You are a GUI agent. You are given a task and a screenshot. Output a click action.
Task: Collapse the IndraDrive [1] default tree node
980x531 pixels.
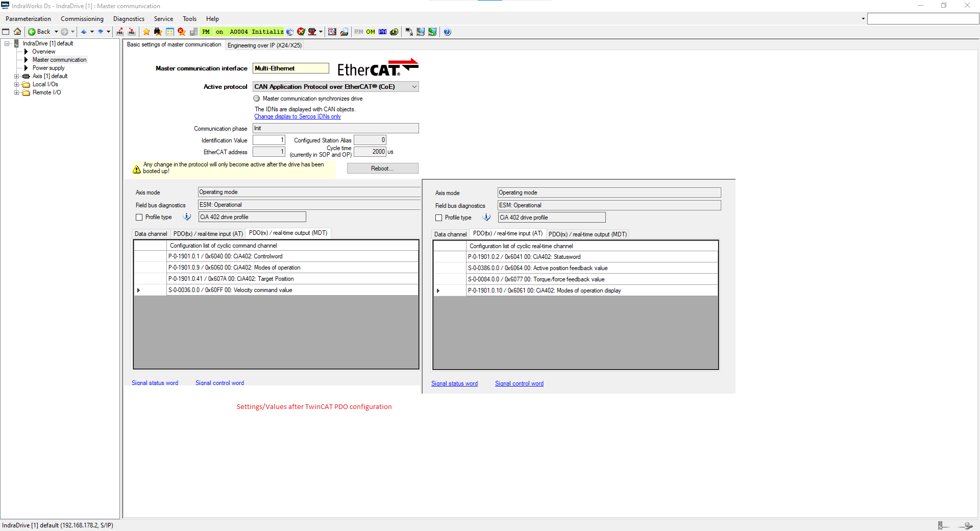[x=7, y=43]
